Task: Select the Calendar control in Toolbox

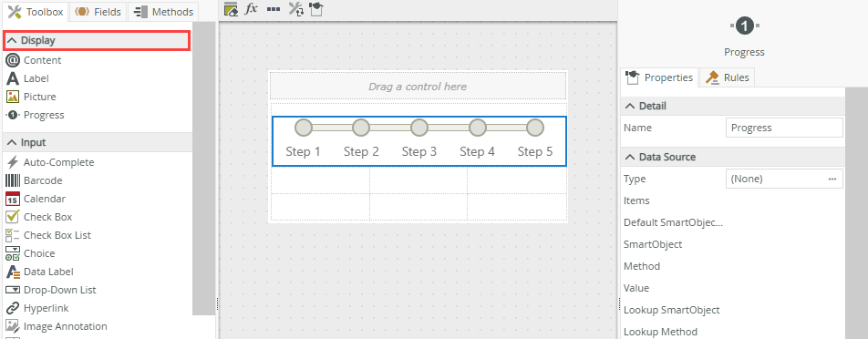Action: 36,199
